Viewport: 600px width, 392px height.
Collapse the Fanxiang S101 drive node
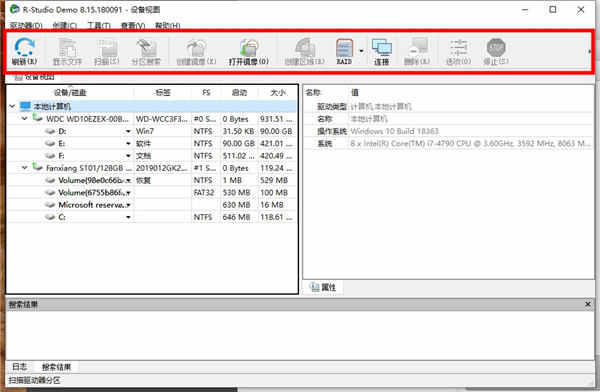24,168
